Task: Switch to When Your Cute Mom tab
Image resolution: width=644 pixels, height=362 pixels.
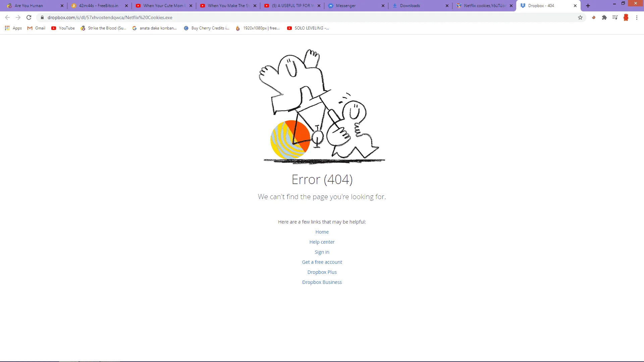Action: click(163, 6)
